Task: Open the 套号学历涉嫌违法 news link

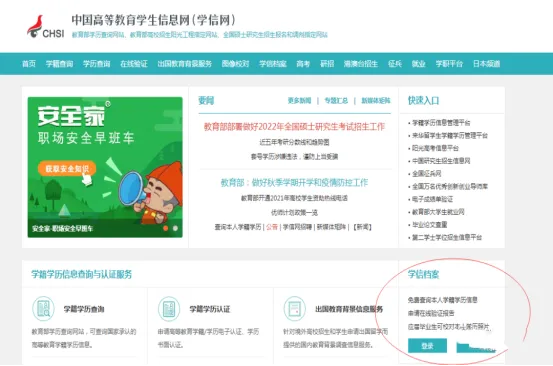Action: point(294,156)
